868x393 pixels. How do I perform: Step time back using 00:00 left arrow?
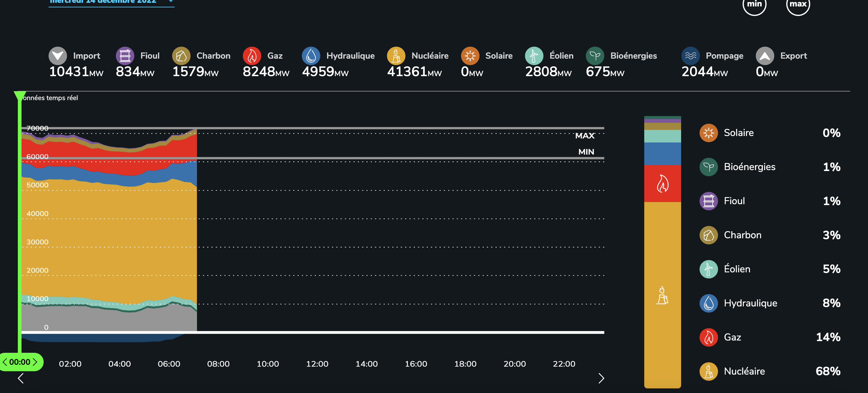click(x=5, y=362)
